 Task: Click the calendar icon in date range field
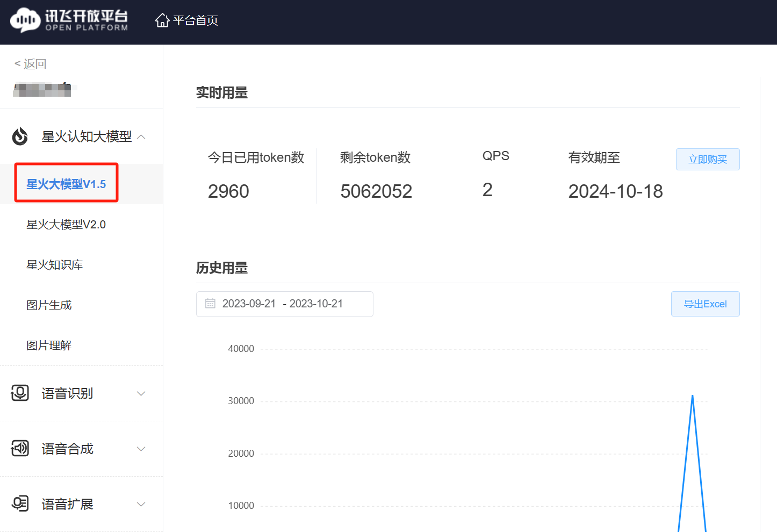[x=210, y=304]
